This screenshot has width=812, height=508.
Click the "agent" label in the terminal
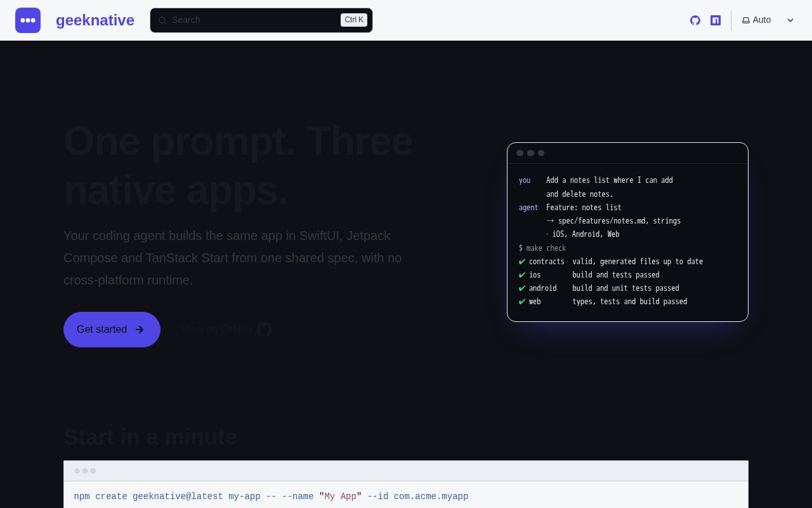(x=528, y=208)
